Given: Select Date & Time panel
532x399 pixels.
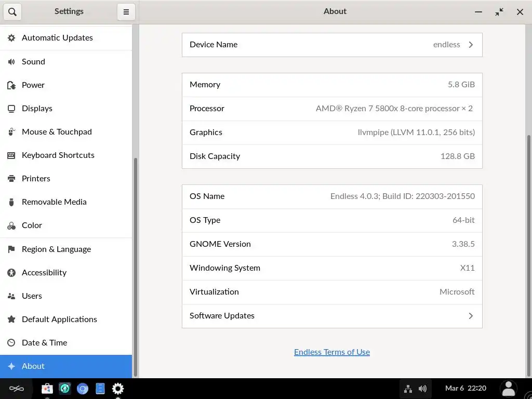Looking at the screenshot, I should coord(66,343).
